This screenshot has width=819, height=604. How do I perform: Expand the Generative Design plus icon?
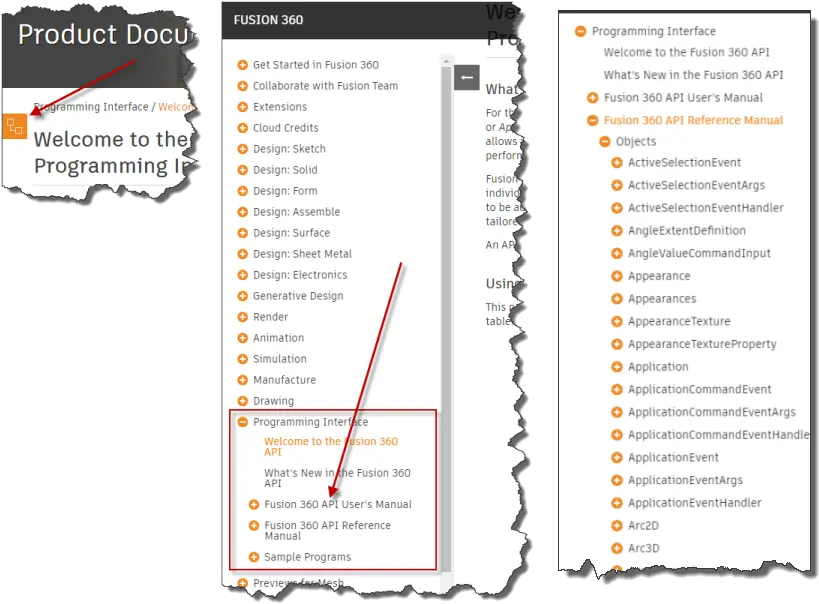242,296
